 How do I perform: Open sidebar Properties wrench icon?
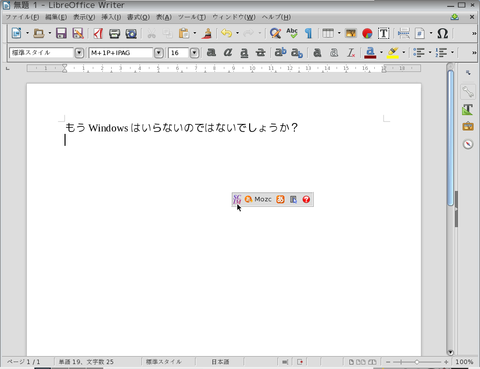(468, 92)
